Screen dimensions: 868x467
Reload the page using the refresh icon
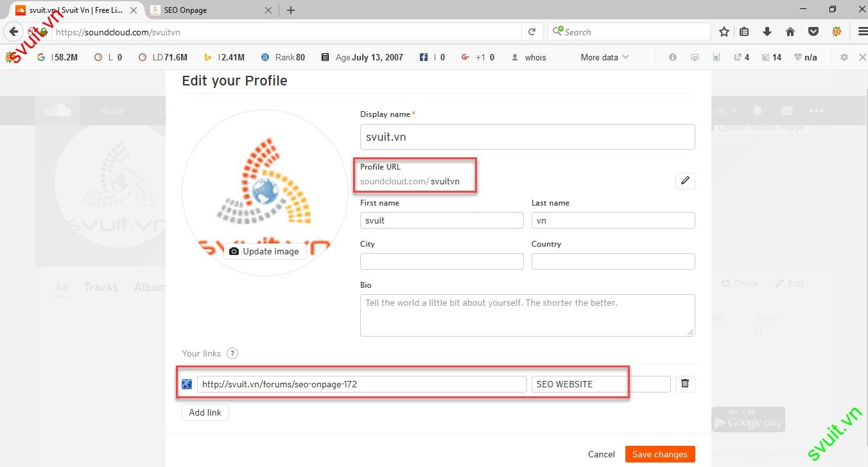(532, 31)
